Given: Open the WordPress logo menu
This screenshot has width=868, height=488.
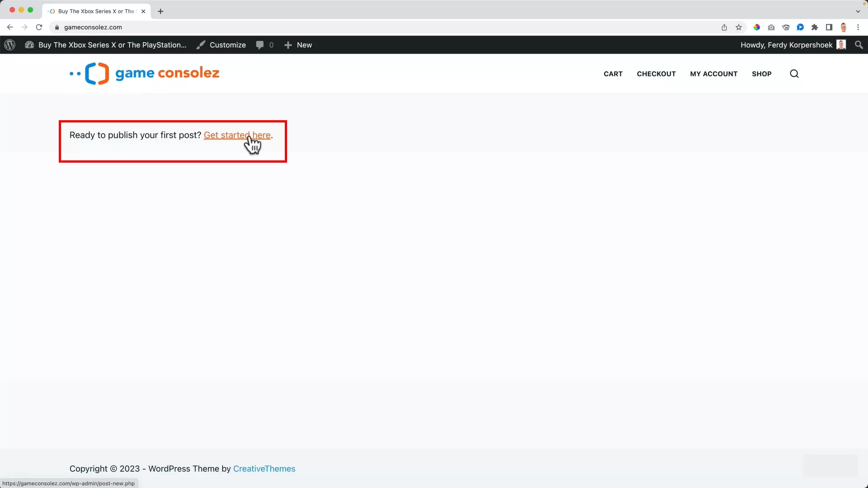Looking at the screenshot, I should pos(9,45).
